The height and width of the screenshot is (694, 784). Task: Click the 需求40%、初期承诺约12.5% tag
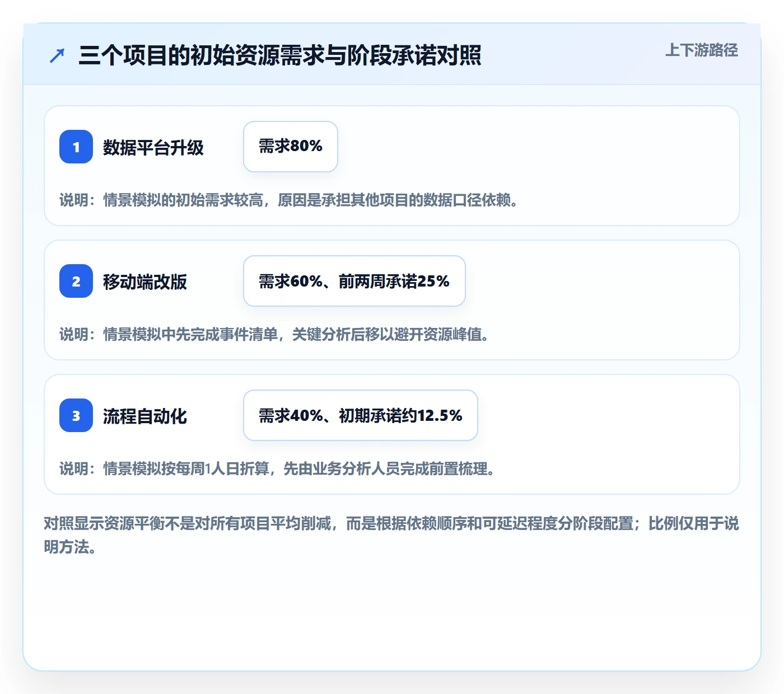(x=361, y=415)
